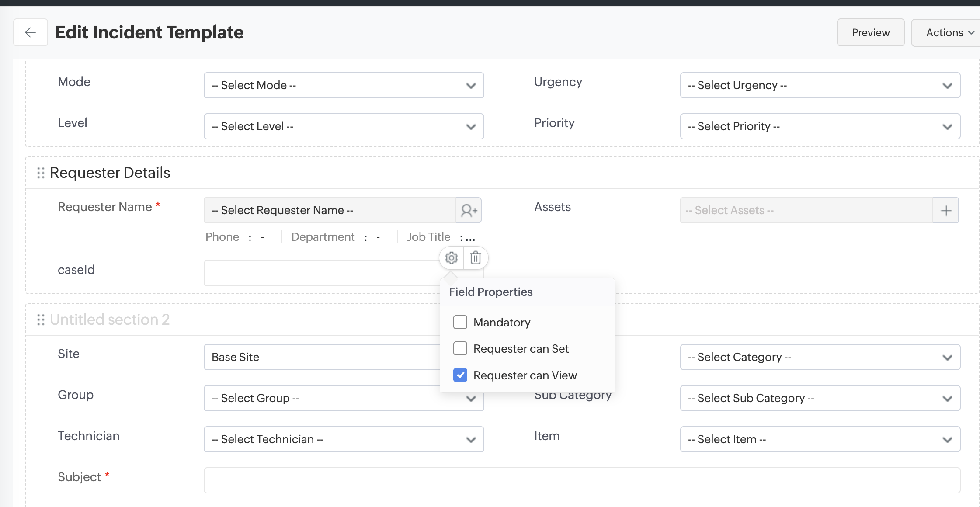Expand the Select Technician dropdown
This screenshot has width=980, height=507.
coord(344,439)
